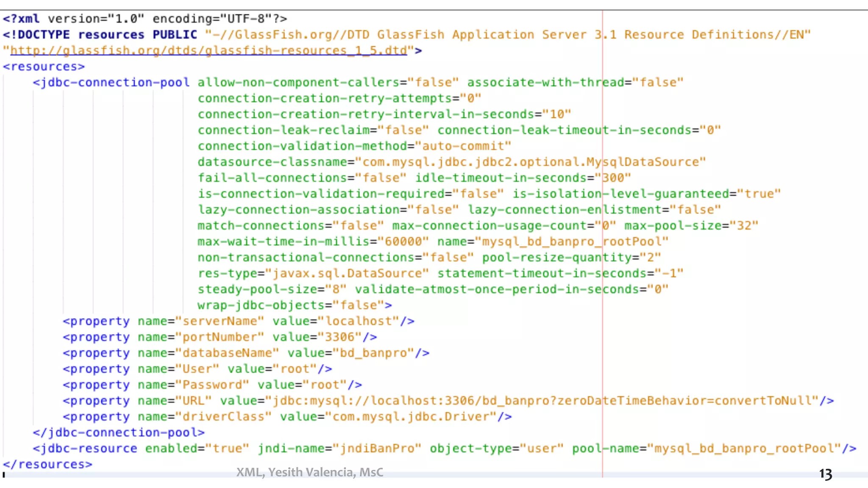Click the databaseName property line
Viewport: 868px width, 488px height.
(246, 353)
